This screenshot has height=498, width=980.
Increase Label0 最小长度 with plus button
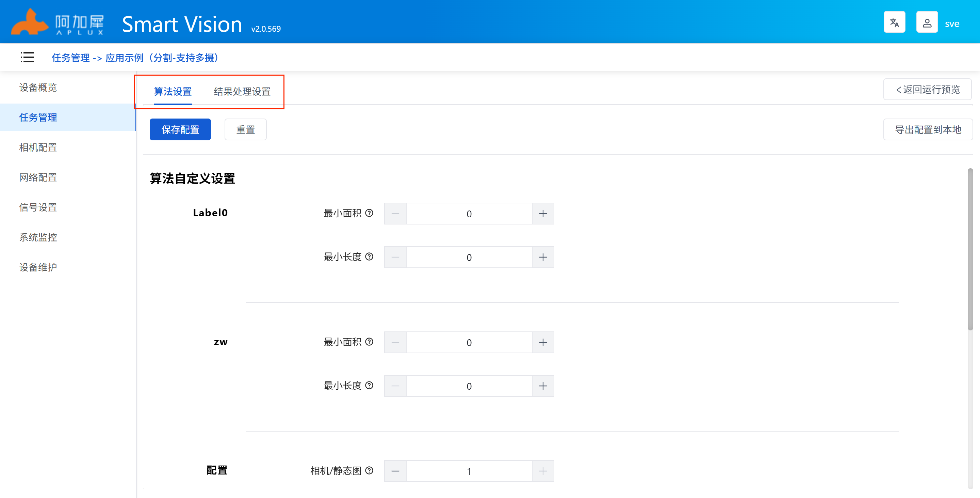(x=543, y=258)
